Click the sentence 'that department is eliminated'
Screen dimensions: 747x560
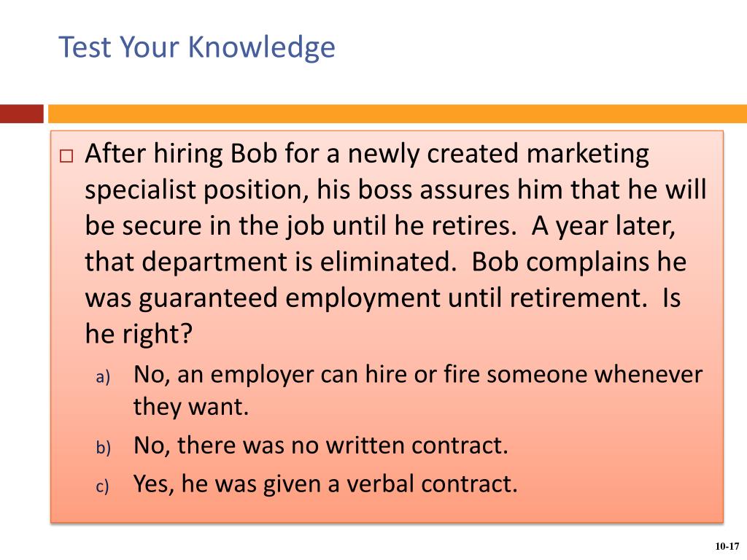tap(270, 262)
